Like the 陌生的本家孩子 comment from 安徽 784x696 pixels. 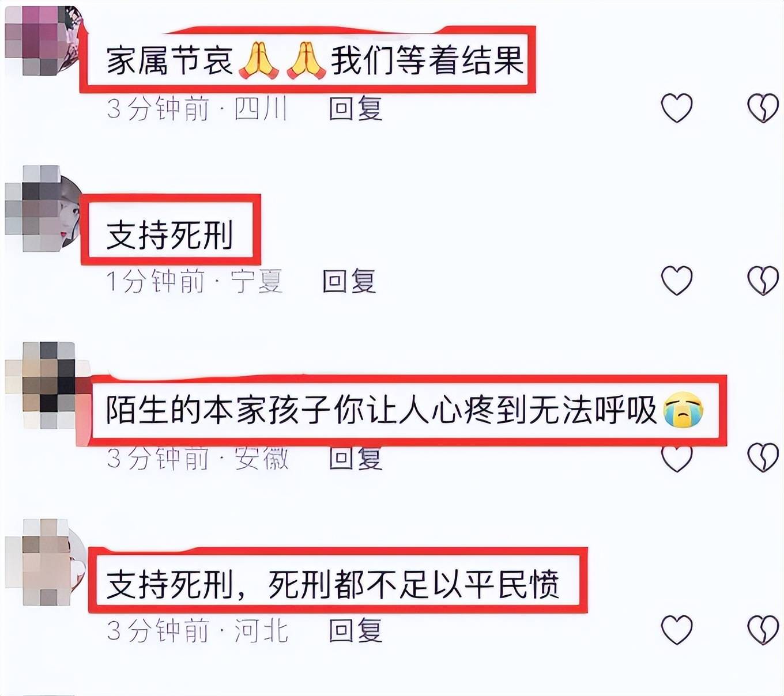pos(676,458)
